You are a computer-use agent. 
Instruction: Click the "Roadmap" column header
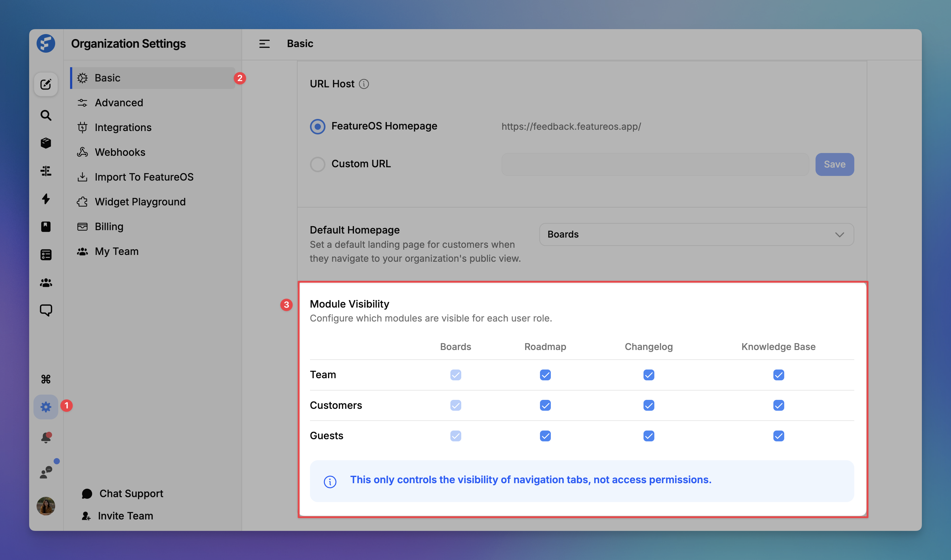545,347
